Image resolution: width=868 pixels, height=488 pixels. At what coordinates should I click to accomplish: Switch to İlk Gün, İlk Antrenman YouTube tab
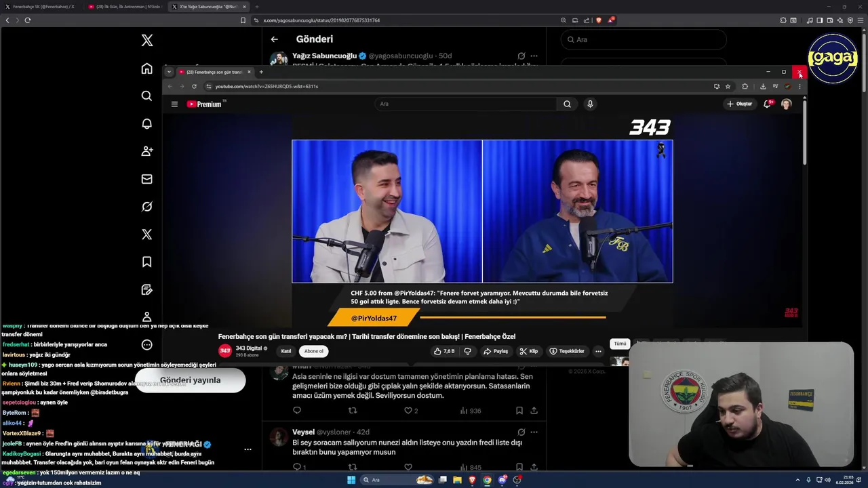pos(125,6)
